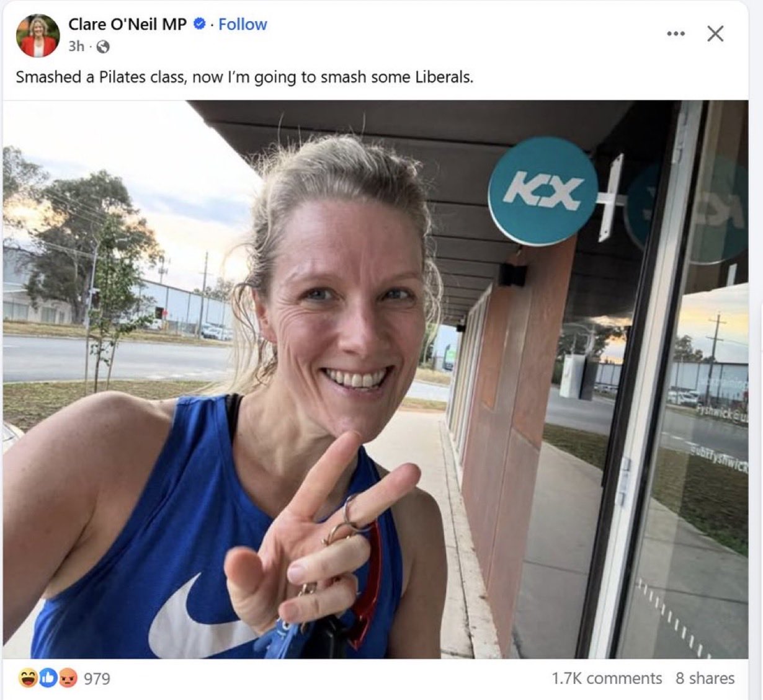The height and width of the screenshot is (700, 763).
Task: Open the selfie photo in the post
Action: (375, 379)
